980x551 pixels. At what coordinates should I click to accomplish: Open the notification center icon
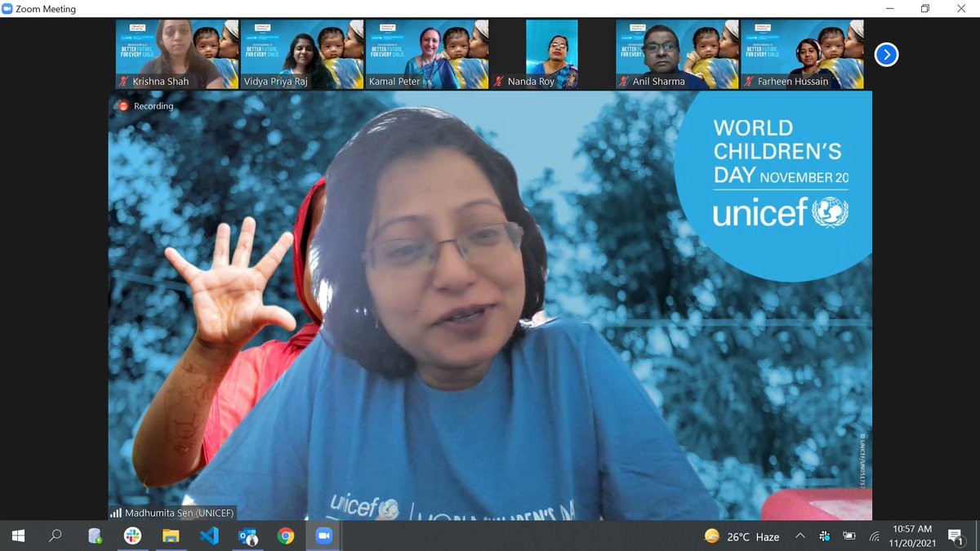(955, 536)
